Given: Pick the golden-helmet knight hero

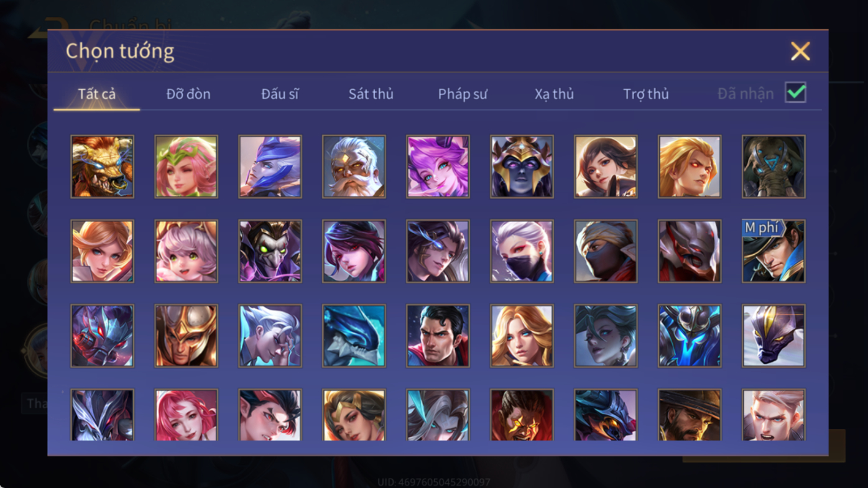Looking at the screenshot, I should pos(186,336).
